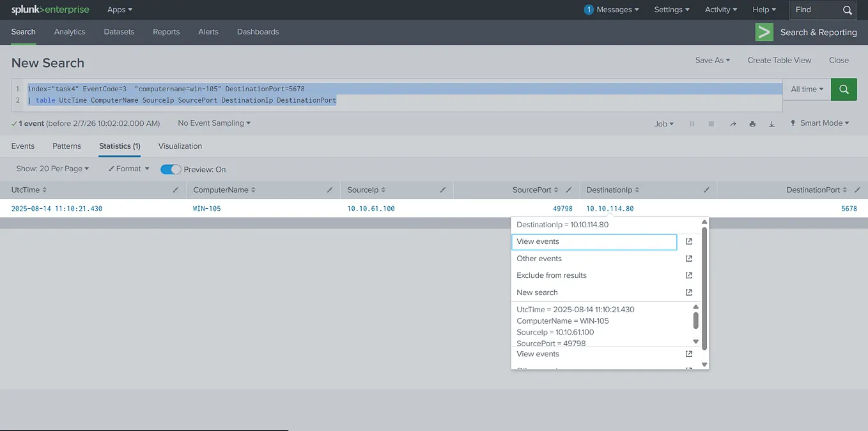The width and height of the screenshot is (868, 431).
Task: Sort by the DestinationPort column header
Action: [817, 190]
